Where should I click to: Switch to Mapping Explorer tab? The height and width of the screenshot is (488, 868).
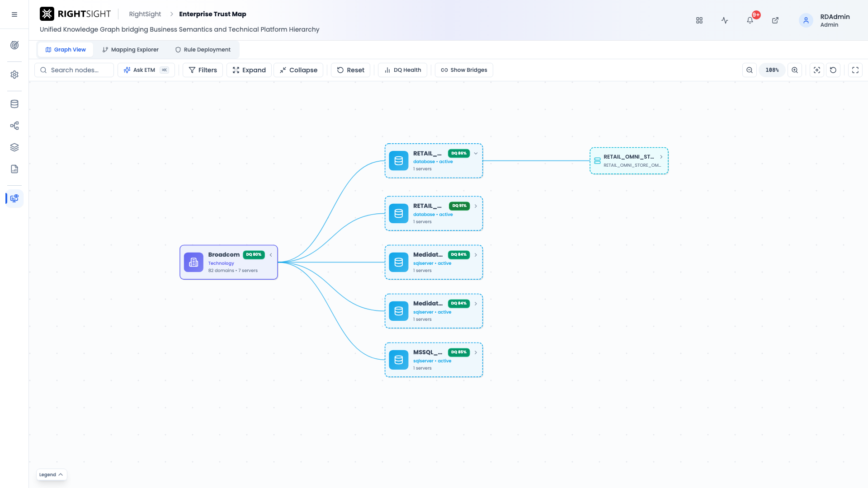(130, 50)
